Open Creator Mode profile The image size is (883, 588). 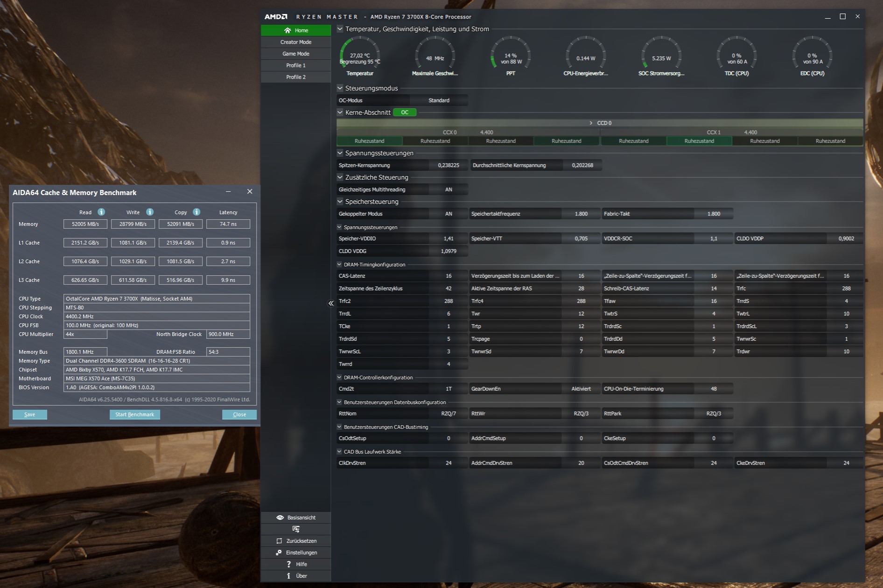tap(296, 42)
